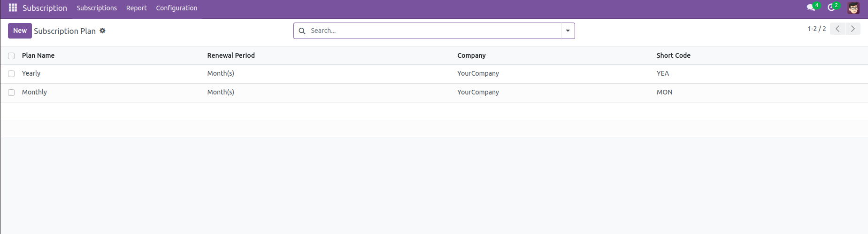Image resolution: width=868 pixels, height=234 pixels.
Task: Click the search magnifier icon
Action: [302, 31]
